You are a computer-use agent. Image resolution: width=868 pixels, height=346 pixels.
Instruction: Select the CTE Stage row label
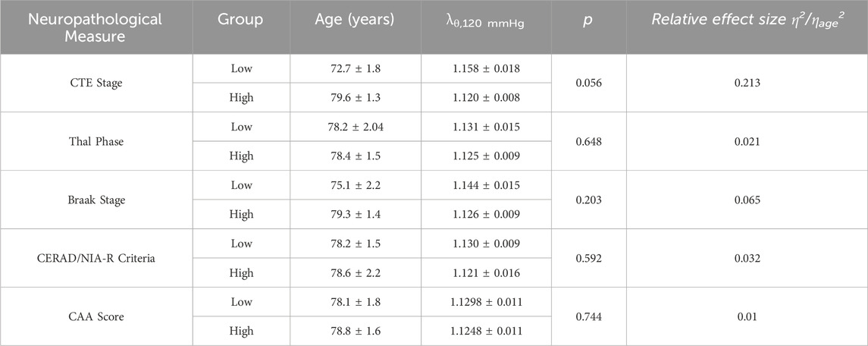[x=97, y=83]
